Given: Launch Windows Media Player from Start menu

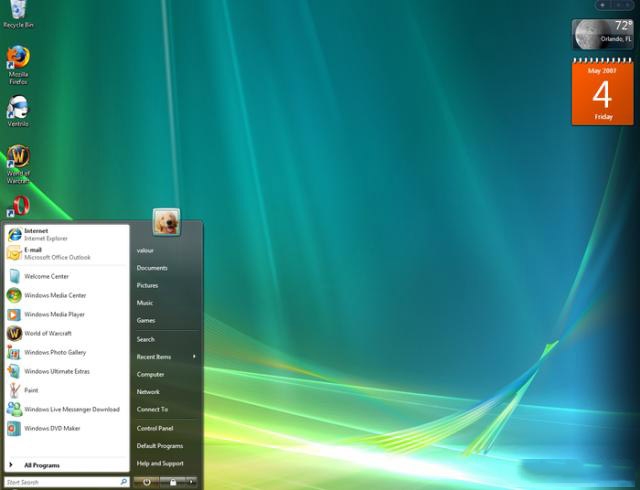Looking at the screenshot, I should coord(54,314).
